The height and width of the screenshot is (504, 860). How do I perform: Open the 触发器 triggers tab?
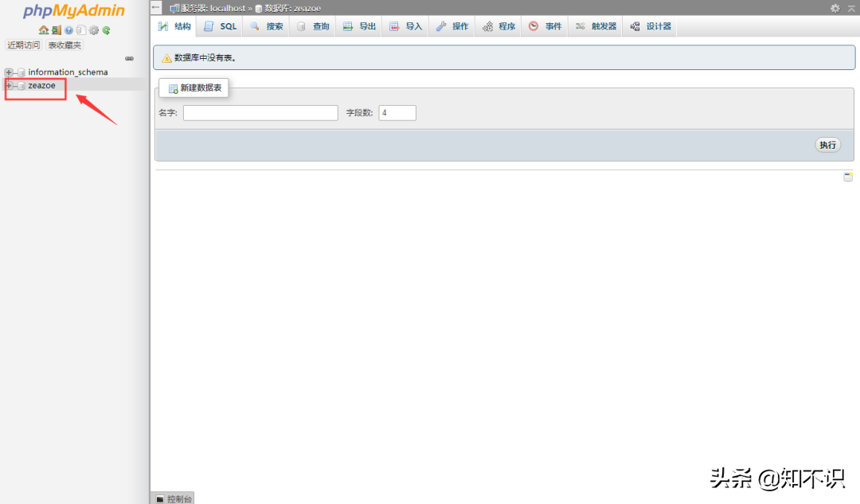pyautogui.click(x=596, y=26)
